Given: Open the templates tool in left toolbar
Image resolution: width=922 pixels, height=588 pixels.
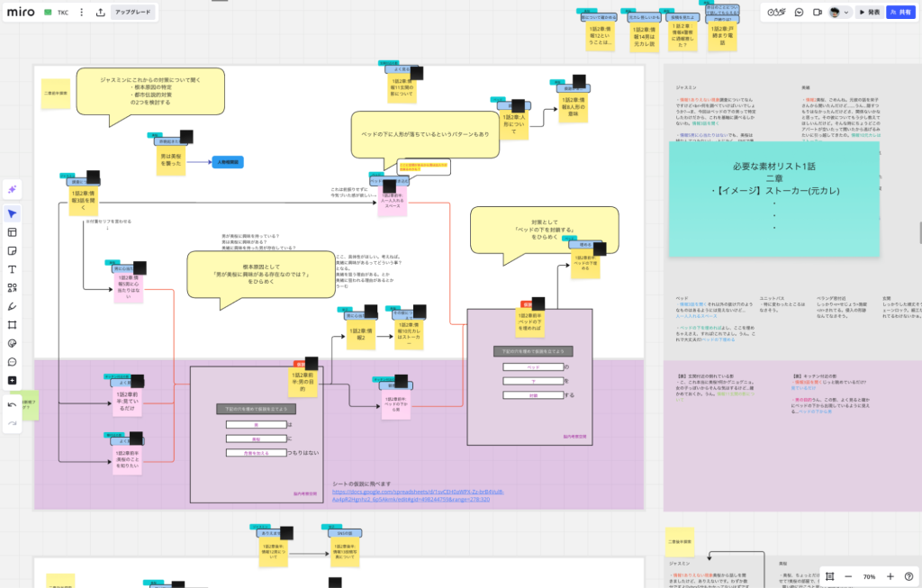Looking at the screenshot, I should click(13, 232).
